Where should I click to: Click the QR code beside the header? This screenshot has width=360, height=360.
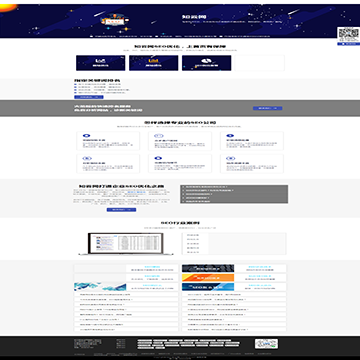(x=348, y=35)
